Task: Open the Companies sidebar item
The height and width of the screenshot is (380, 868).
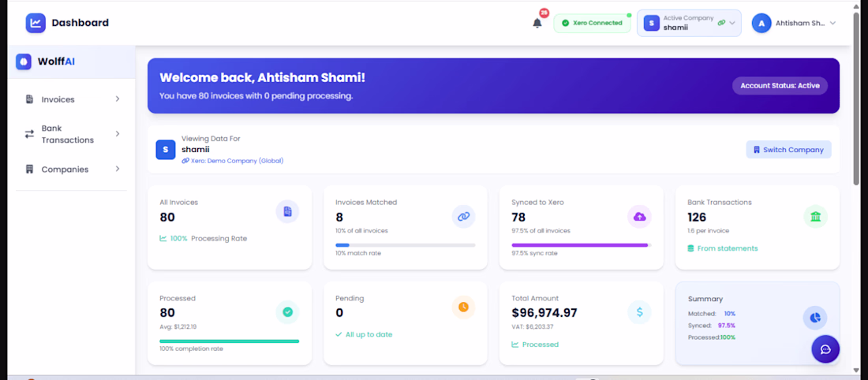Action: 72,170
